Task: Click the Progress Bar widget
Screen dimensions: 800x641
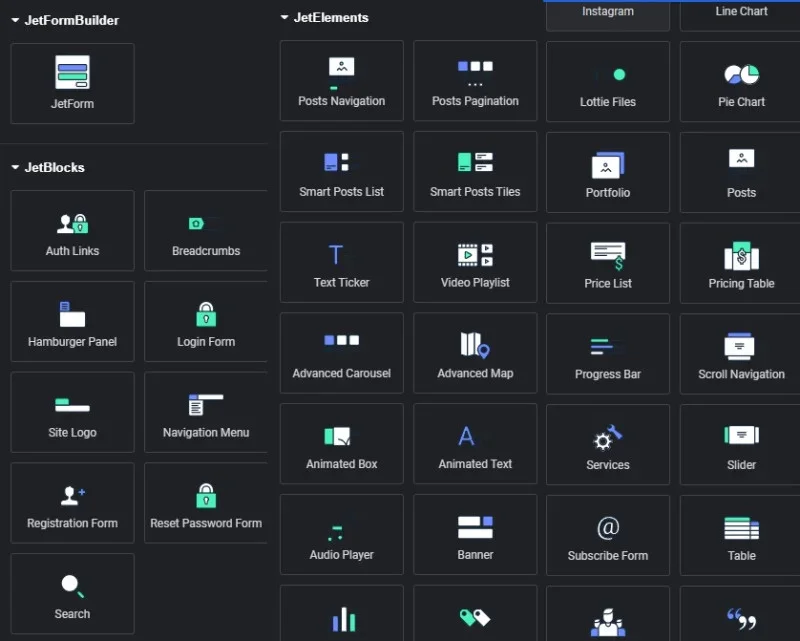Action: pyautogui.click(x=608, y=355)
